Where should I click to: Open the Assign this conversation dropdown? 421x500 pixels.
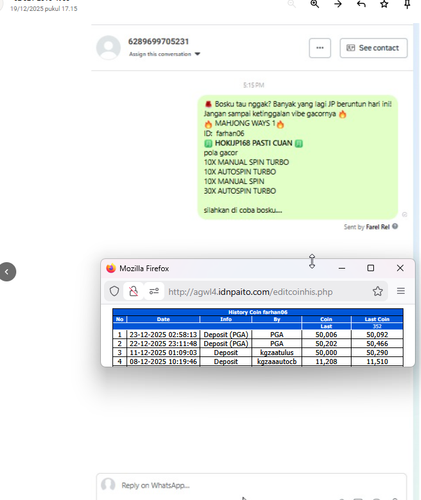[165, 54]
